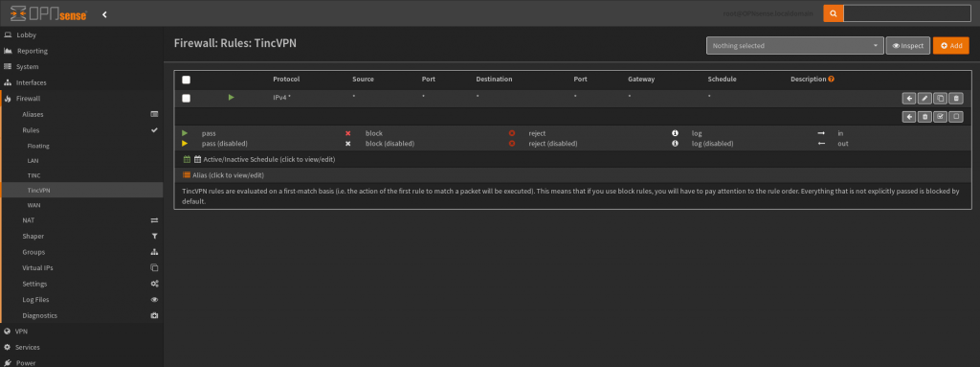The height and width of the screenshot is (367, 980).
Task: Click the Inspect button
Action: [907, 46]
